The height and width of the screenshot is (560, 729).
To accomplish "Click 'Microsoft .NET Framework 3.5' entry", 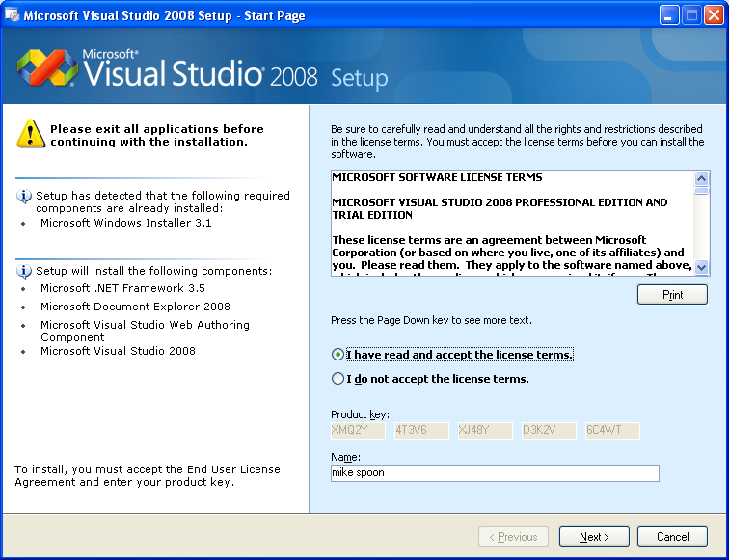I will tap(122, 288).
